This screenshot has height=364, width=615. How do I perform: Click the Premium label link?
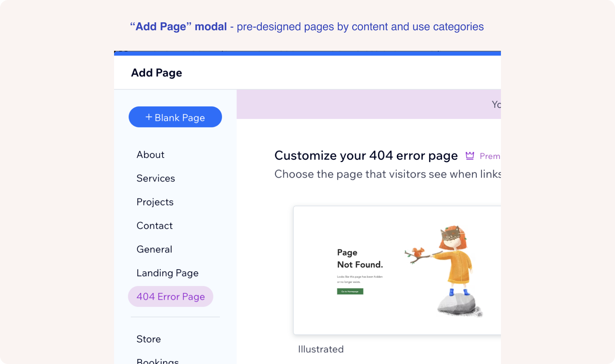(x=490, y=156)
